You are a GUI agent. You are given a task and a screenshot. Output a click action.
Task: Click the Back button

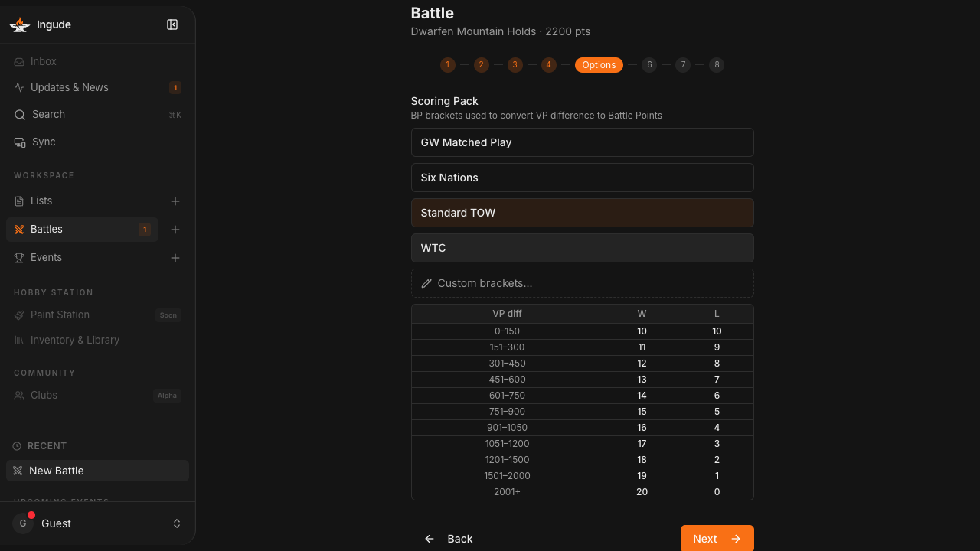(449, 539)
